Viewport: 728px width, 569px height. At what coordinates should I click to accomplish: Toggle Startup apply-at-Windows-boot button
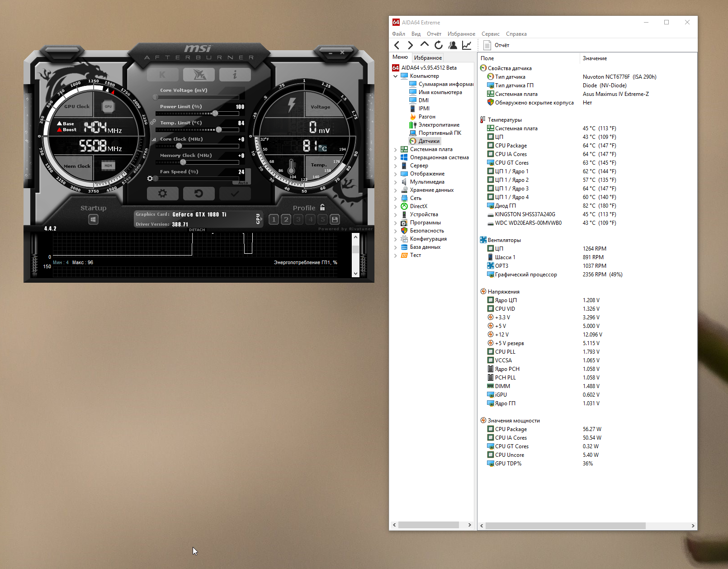click(x=93, y=220)
